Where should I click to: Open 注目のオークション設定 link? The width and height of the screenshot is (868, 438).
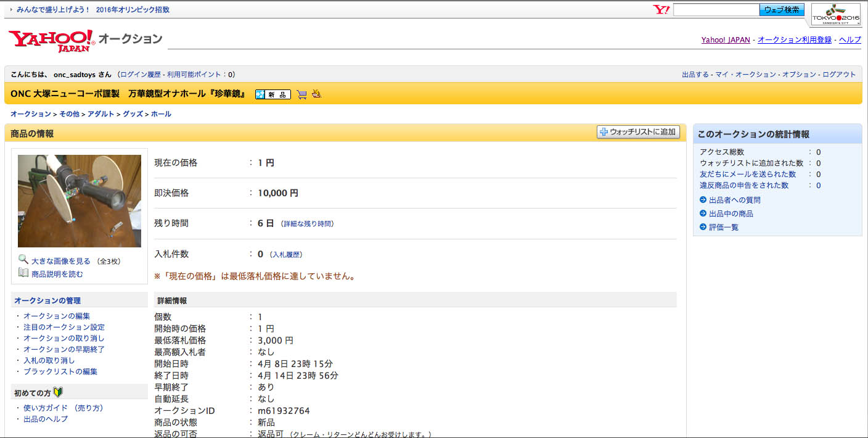coord(64,327)
